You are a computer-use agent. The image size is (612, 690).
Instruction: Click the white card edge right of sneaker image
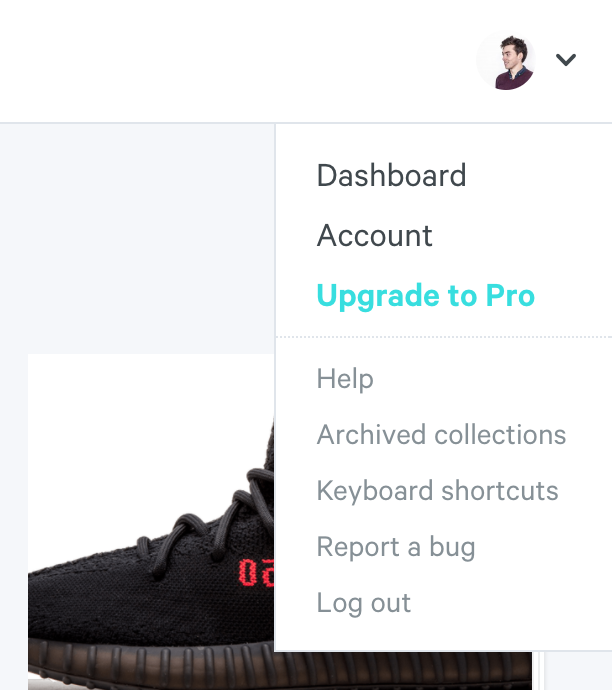(536, 670)
